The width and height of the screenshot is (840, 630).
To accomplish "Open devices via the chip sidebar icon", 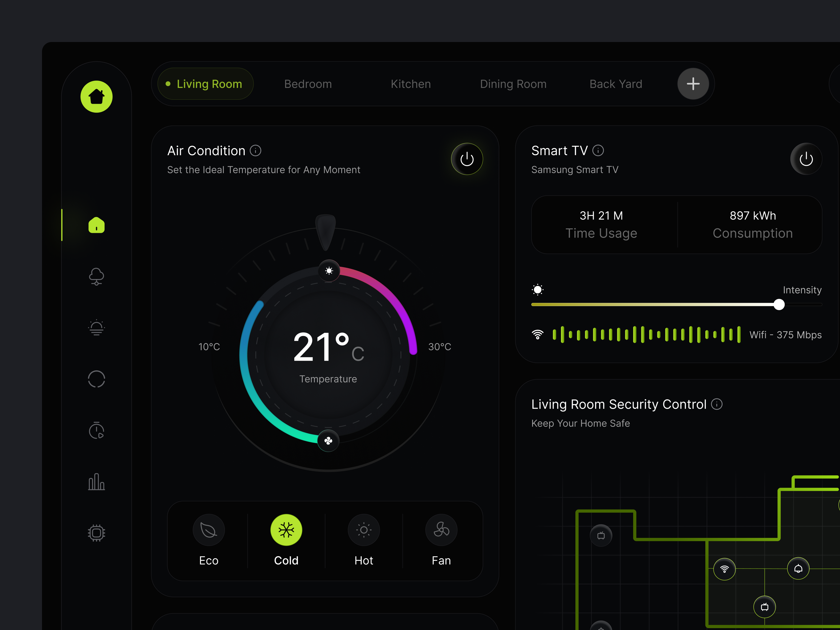I will (96, 532).
